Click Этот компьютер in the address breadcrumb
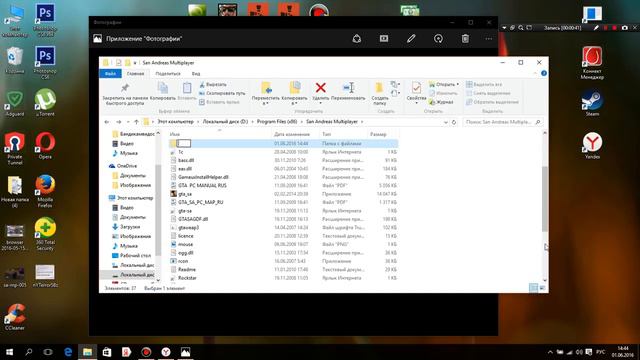The width and height of the screenshot is (640, 360). click(x=176, y=122)
